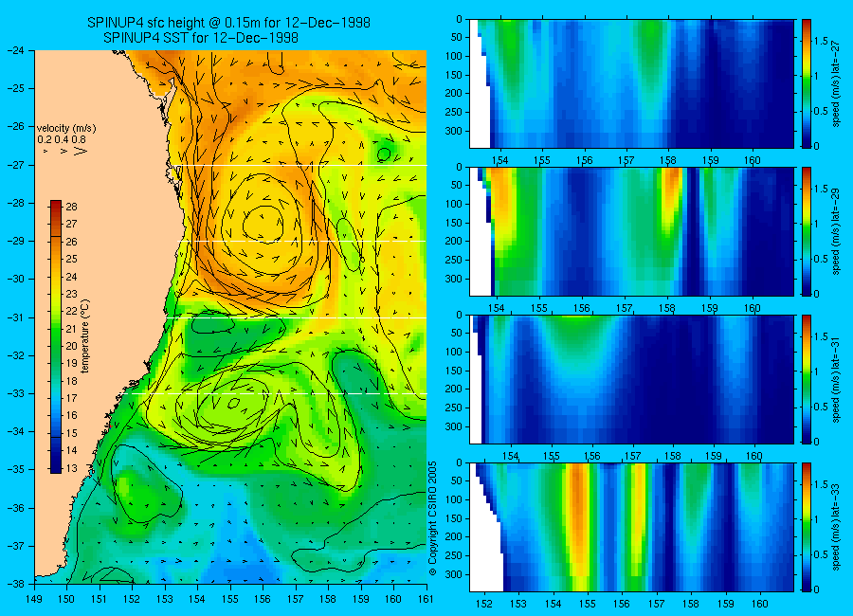The image size is (853, 616).
Task: Select the lat=-27 speed section panel
Action: point(631,83)
